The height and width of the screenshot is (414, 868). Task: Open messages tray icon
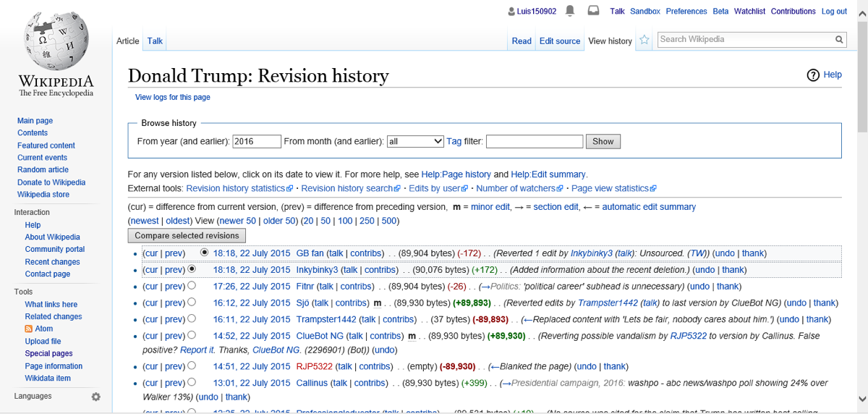click(593, 11)
